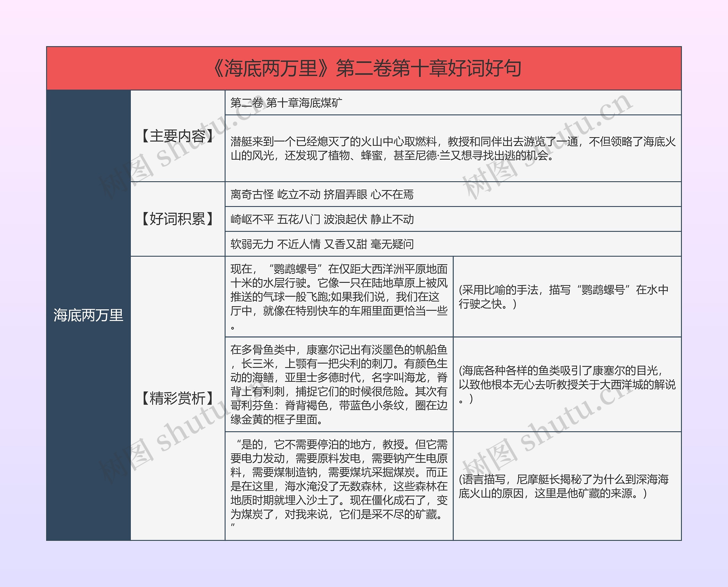Select the 【好词积累】 heading cell

(178, 219)
